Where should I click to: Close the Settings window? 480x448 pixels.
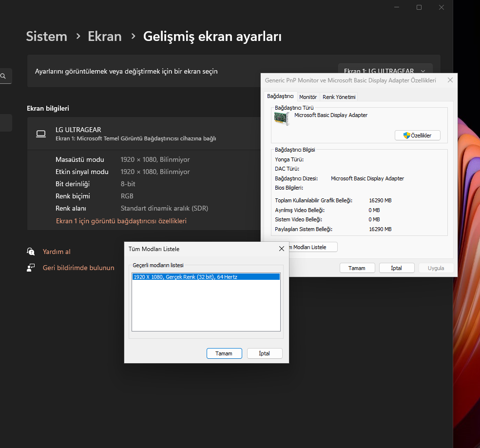coord(442,7)
